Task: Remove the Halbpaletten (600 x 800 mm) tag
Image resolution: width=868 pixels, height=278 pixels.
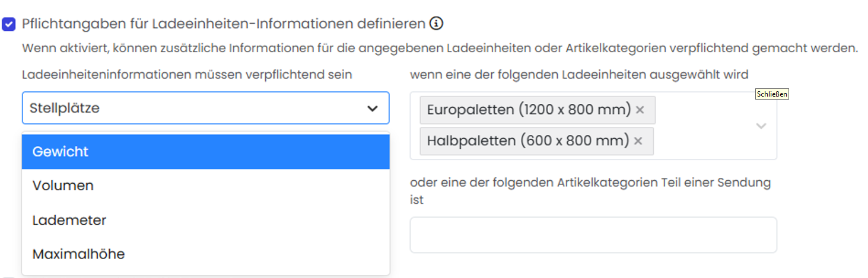Action: tap(638, 141)
